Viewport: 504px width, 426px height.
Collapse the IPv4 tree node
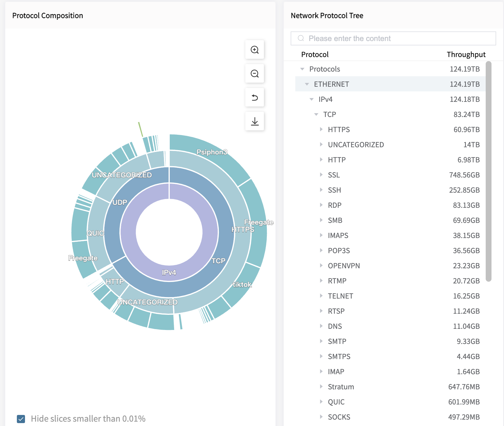point(312,99)
